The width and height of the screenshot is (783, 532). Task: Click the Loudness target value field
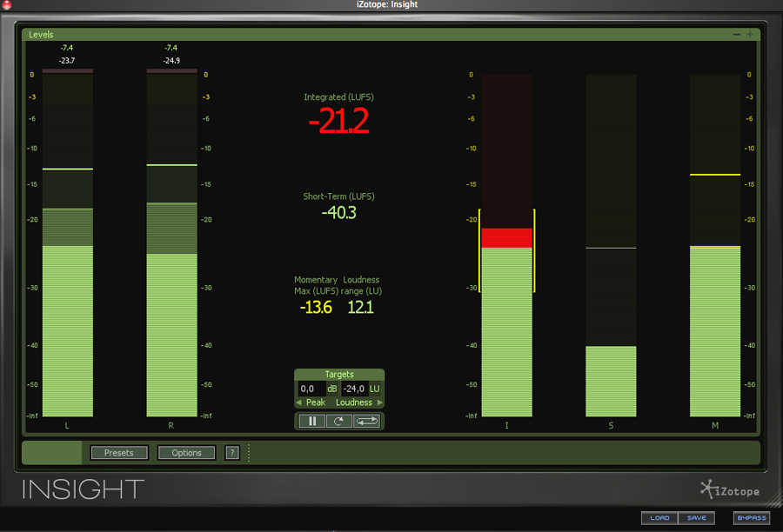coord(353,389)
